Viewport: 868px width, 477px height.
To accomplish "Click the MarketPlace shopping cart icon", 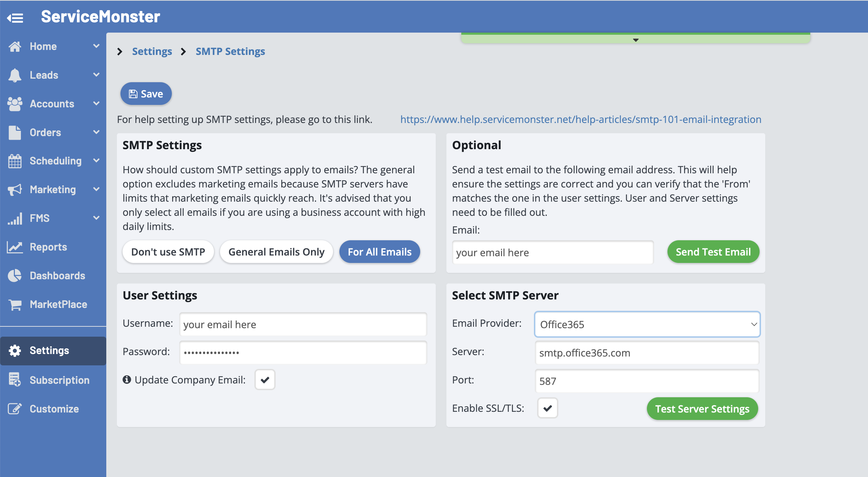I will click(15, 304).
